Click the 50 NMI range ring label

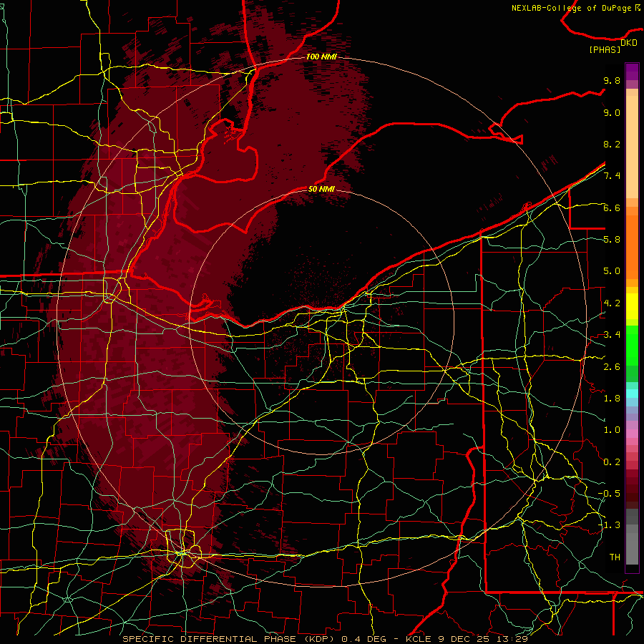click(x=321, y=190)
